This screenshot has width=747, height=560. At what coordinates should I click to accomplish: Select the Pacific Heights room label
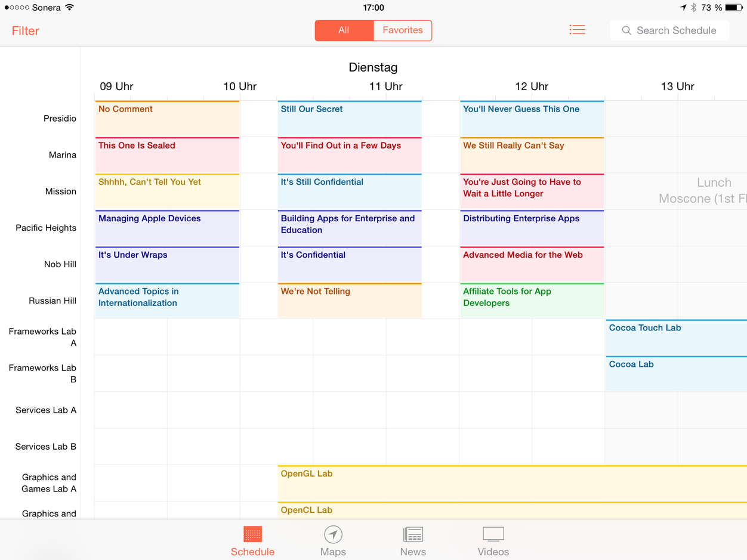[x=46, y=228]
